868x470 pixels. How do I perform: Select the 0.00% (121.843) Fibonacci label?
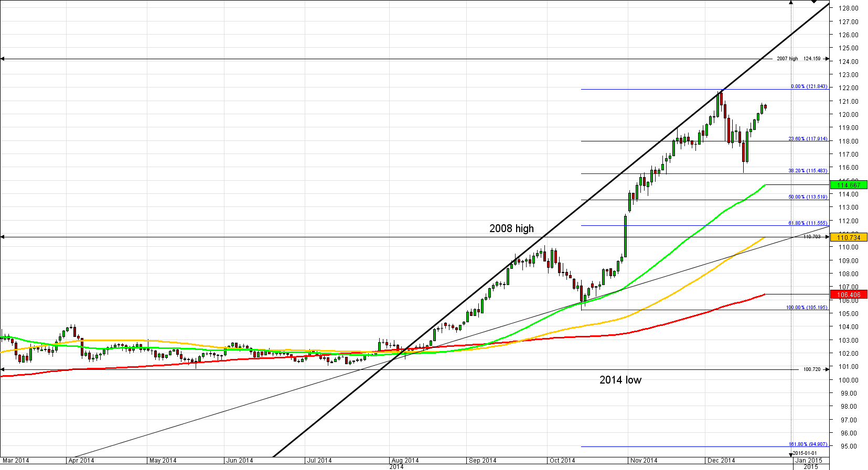pyautogui.click(x=809, y=86)
